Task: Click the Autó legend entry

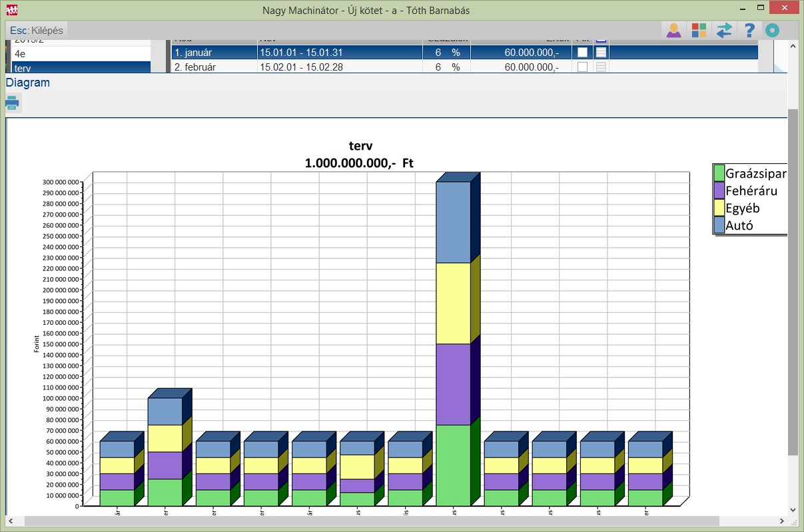Action: (x=739, y=226)
